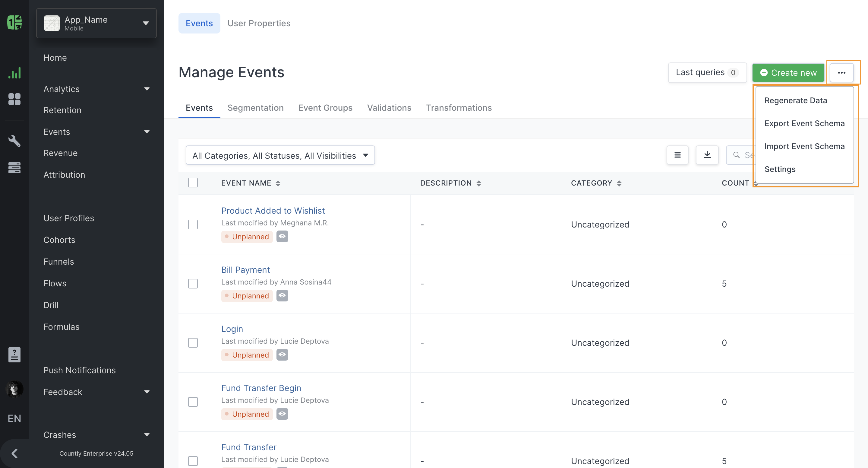Open the dashboards grid sidebar icon
Viewport: 868px width, 468px height.
[x=14, y=100]
